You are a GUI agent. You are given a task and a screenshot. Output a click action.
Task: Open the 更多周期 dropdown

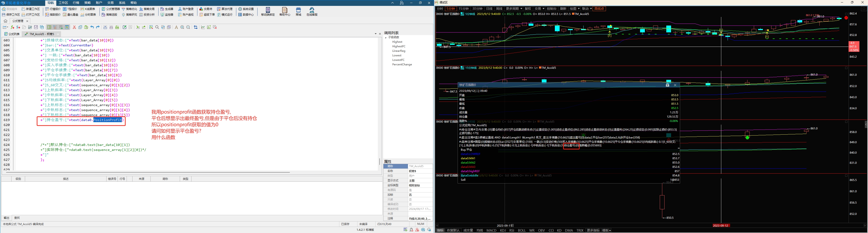click(514, 9)
